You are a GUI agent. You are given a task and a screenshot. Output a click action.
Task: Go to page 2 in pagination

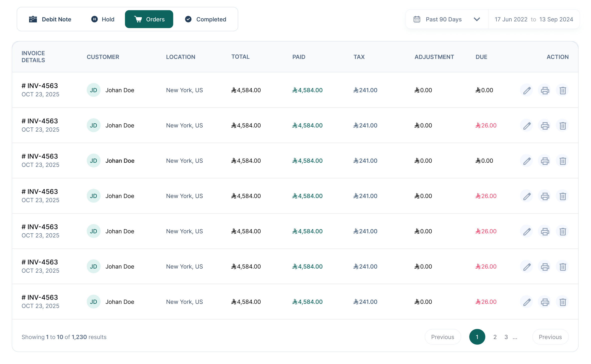(x=495, y=337)
